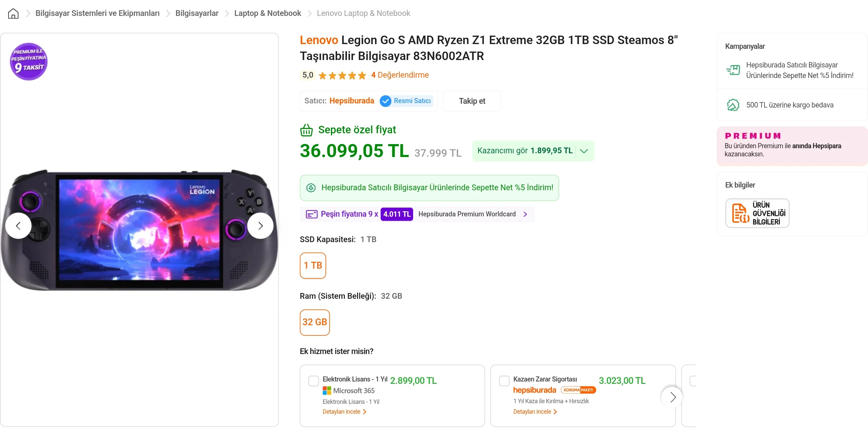This screenshot has width=868, height=430.
Task: Expand the Peşin fiyatına 9 taksit details arrow
Action: pyautogui.click(x=525, y=214)
